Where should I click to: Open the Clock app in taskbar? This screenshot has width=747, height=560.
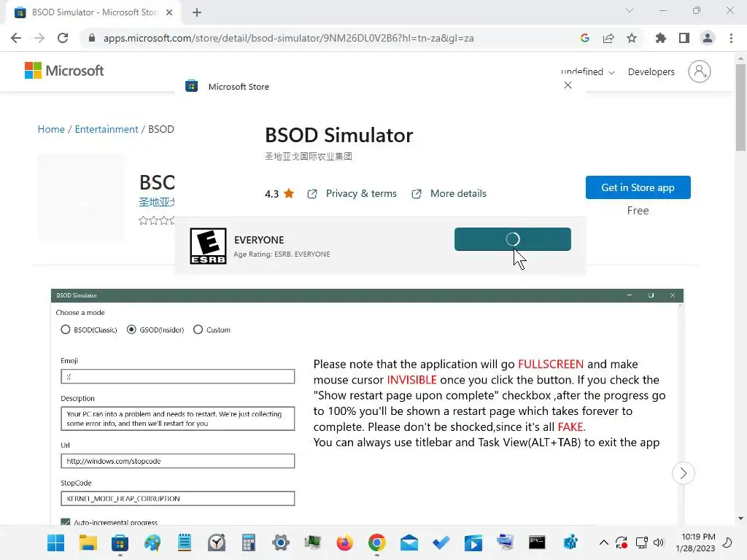[217, 542]
